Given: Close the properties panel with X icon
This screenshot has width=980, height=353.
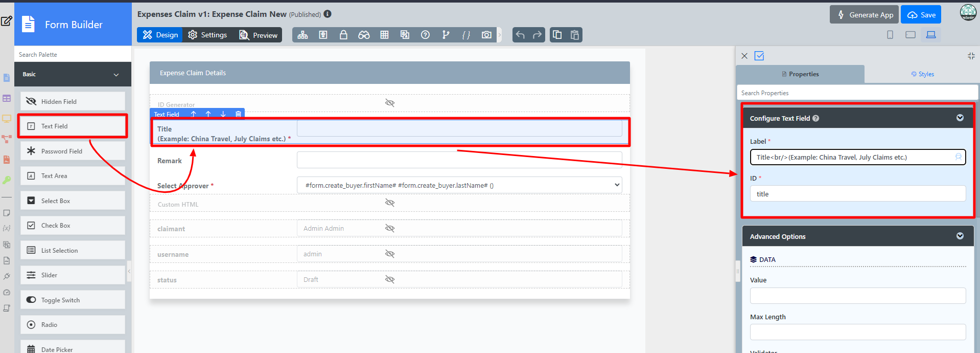Looking at the screenshot, I should (744, 56).
